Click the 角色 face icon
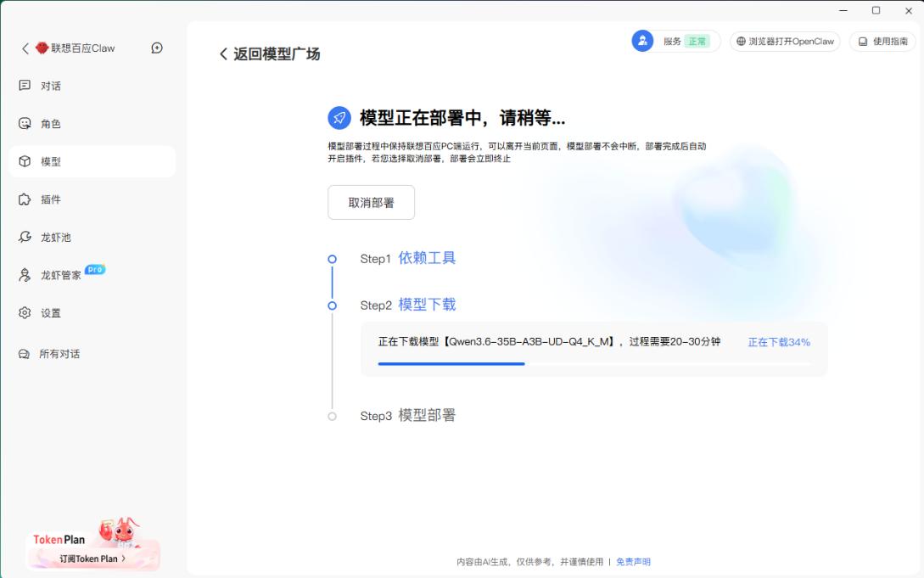 (25, 123)
